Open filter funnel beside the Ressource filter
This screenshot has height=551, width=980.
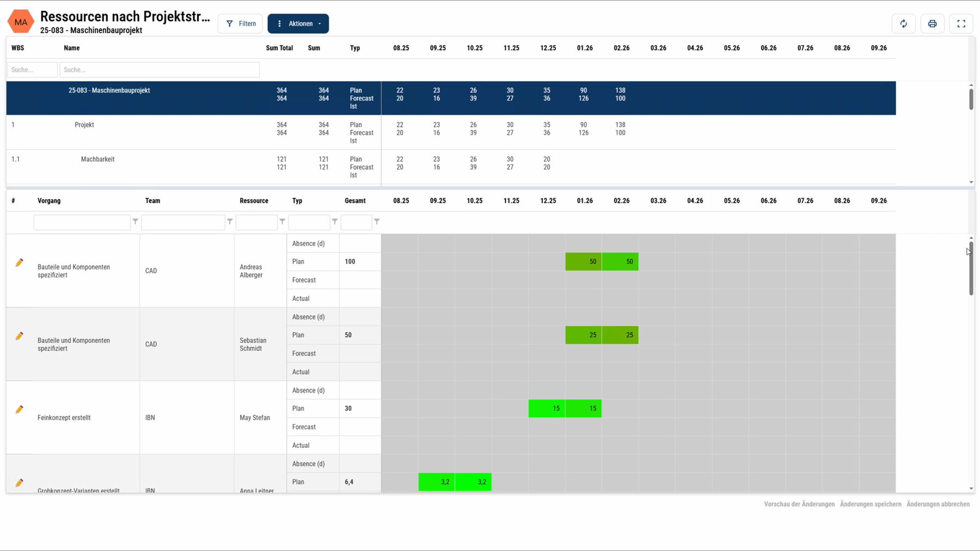[x=282, y=222]
